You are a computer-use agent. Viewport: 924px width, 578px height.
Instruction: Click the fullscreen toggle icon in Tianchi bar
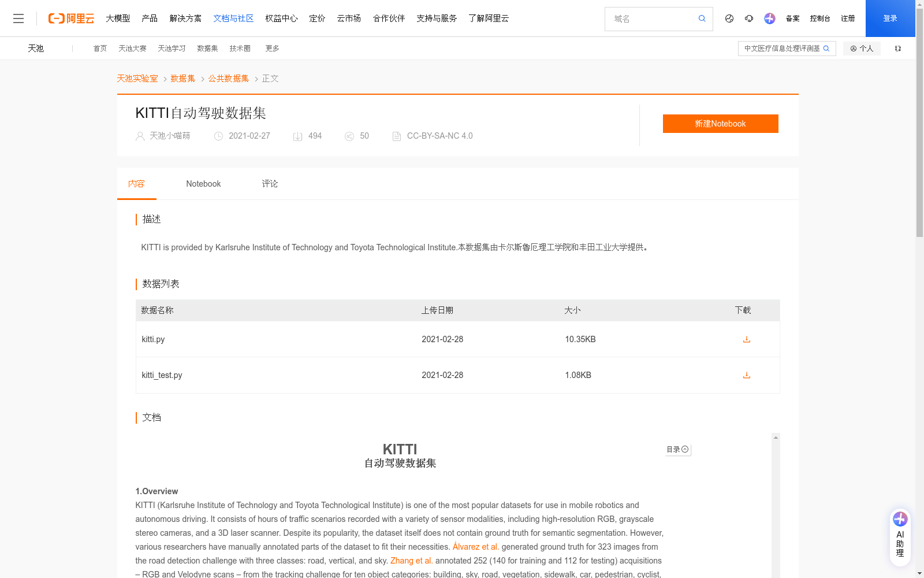pyautogui.click(x=898, y=49)
